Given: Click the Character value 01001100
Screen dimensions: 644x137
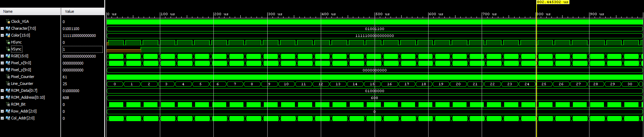Looking at the screenshot, I should coord(71,29).
